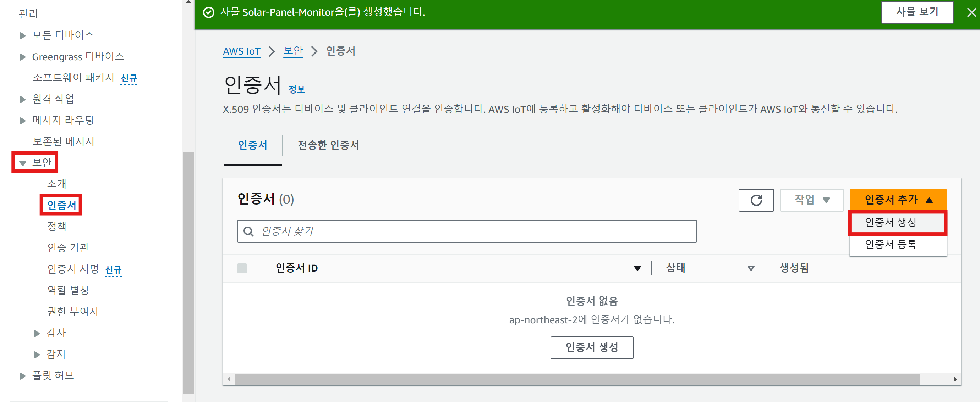Click the right scroll arrow of table
The image size is (980, 402).
tap(954, 379)
